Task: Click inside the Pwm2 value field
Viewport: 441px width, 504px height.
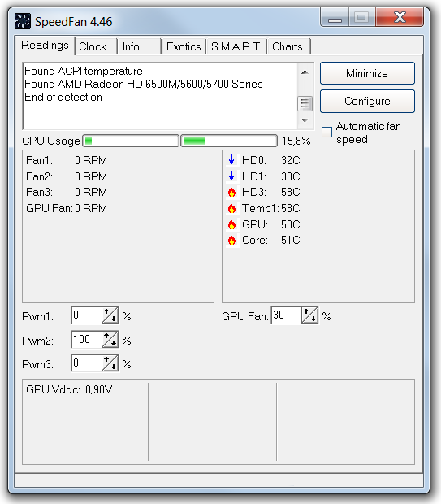Action: [x=86, y=340]
